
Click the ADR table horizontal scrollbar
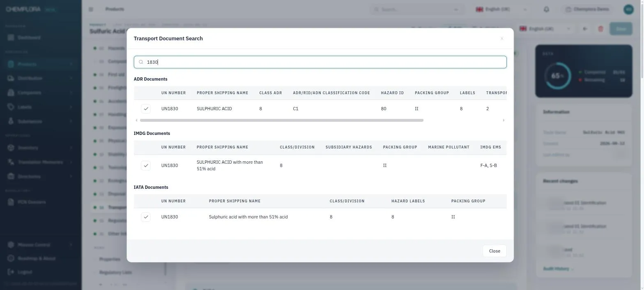point(281,120)
